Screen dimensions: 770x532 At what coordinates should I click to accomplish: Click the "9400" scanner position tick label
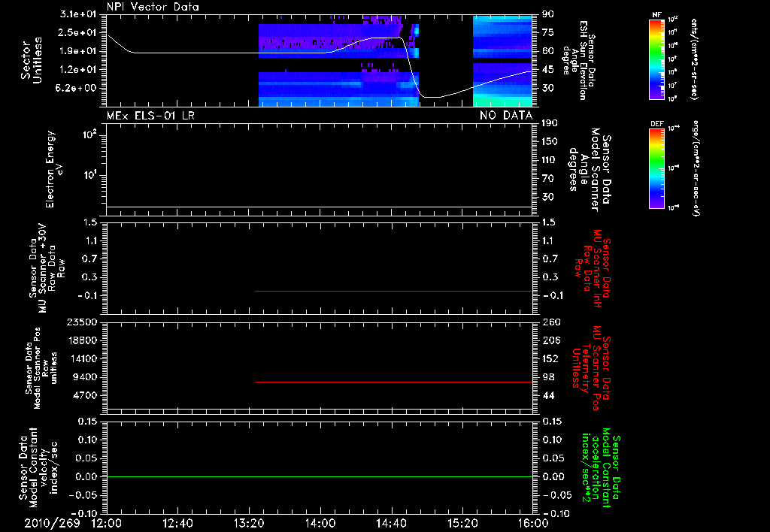(85, 377)
